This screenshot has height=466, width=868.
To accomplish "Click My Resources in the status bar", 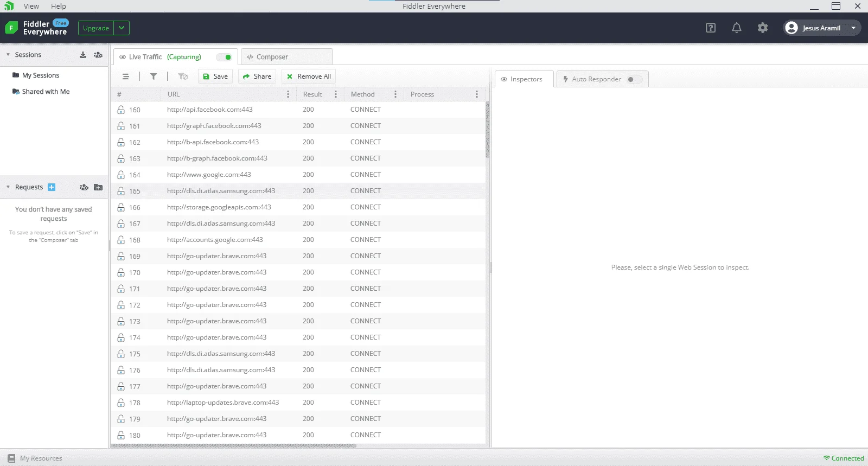I will [35, 458].
